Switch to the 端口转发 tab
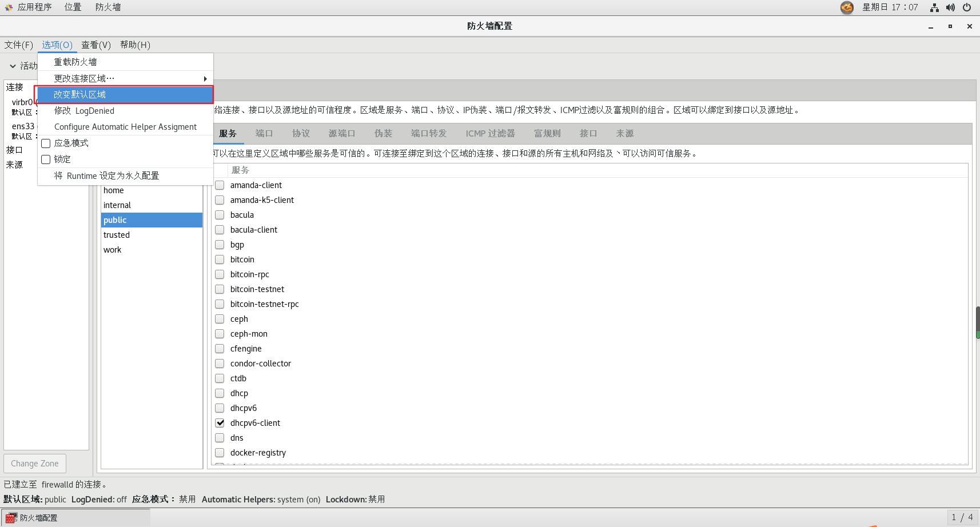Viewport: 980px width, 527px height. pyautogui.click(x=428, y=133)
